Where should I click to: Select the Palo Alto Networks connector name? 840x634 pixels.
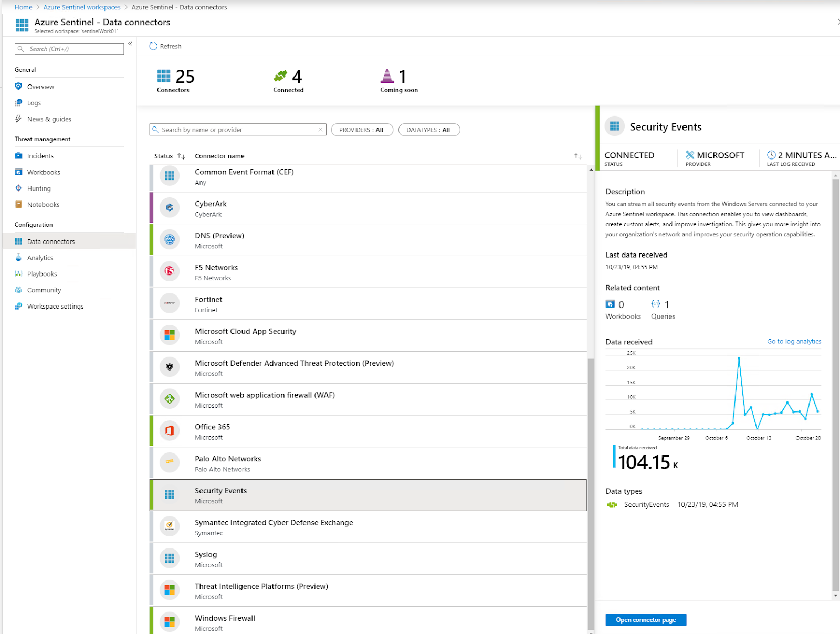[x=228, y=459]
